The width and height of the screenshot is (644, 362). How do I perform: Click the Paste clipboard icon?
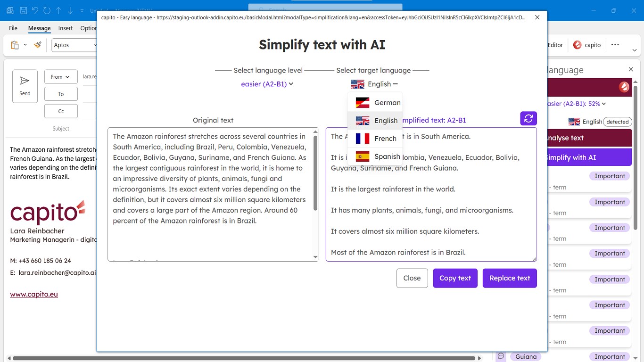[15, 45]
